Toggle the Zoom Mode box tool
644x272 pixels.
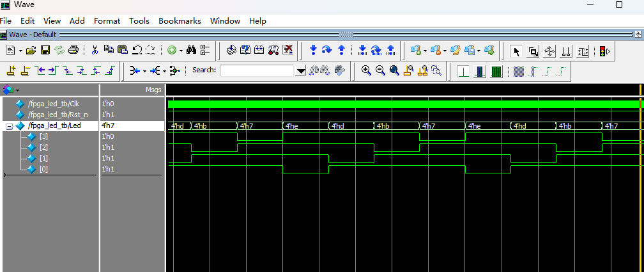pos(533,51)
